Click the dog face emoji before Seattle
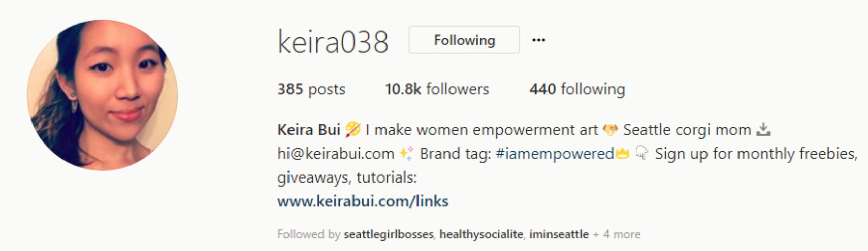Screen dimensions: 868x251 click(x=610, y=130)
